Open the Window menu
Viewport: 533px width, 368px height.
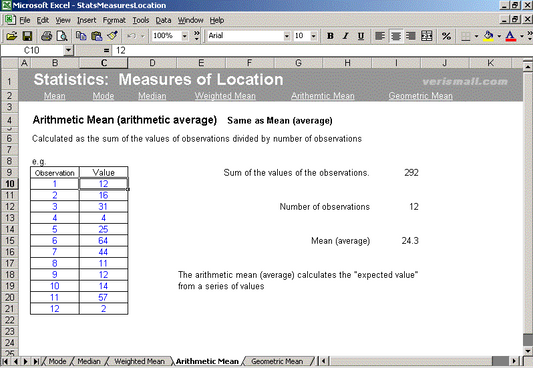tap(190, 20)
